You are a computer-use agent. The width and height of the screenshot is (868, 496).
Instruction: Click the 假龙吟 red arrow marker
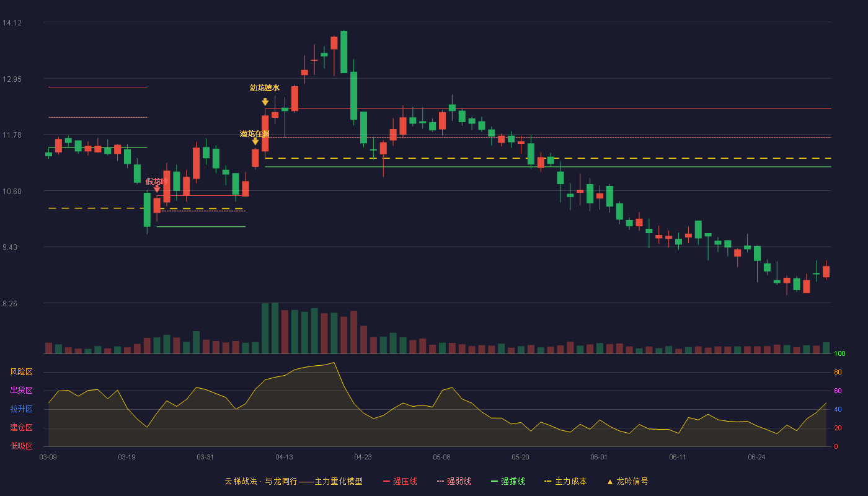(x=157, y=189)
